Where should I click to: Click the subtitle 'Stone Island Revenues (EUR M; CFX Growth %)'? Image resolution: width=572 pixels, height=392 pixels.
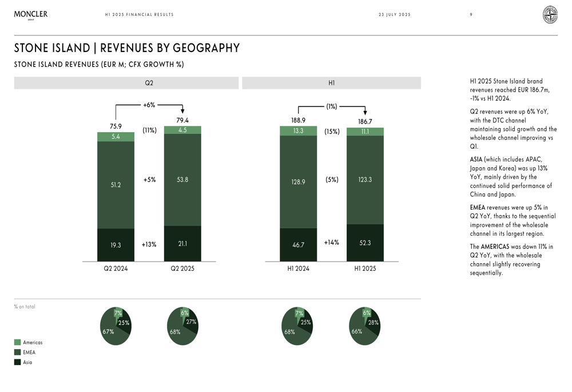point(99,65)
